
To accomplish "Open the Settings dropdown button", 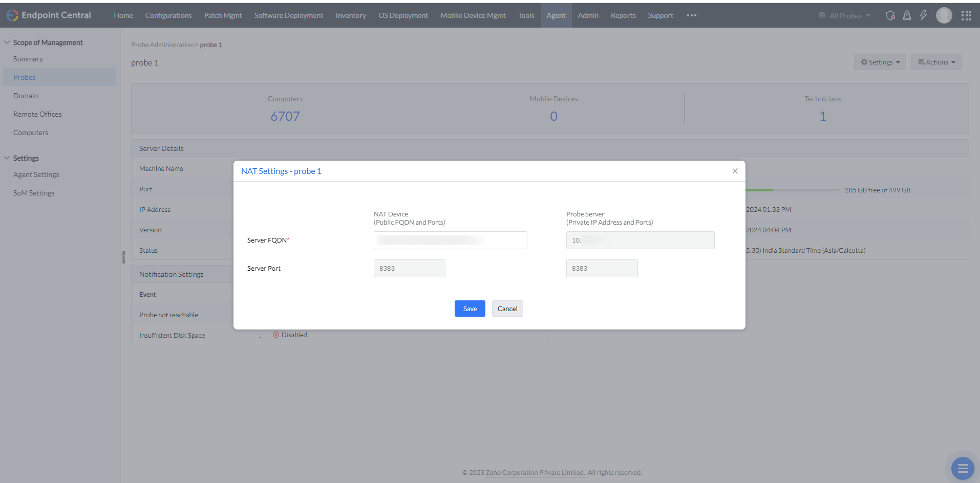I will (x=880, y=62).
